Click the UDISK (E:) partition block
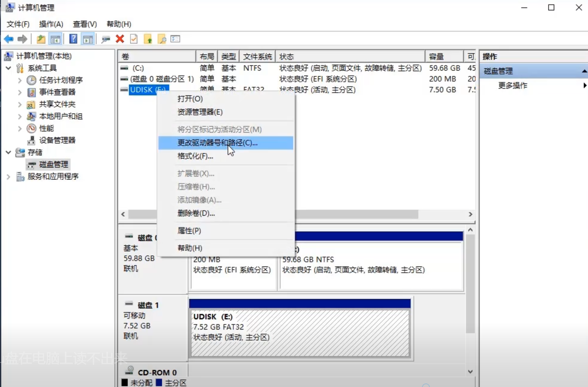This screenshot has height=387, width=588. coord(300,332)
